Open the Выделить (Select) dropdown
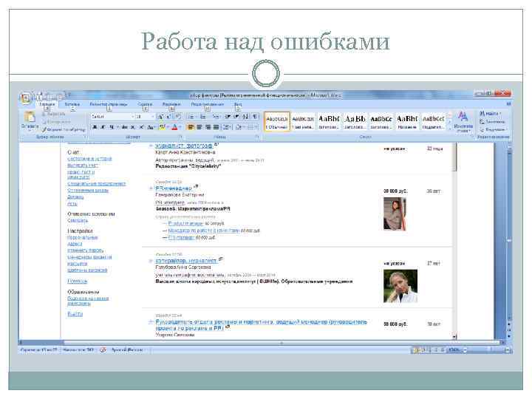The image size is (532, 399). 494,129
